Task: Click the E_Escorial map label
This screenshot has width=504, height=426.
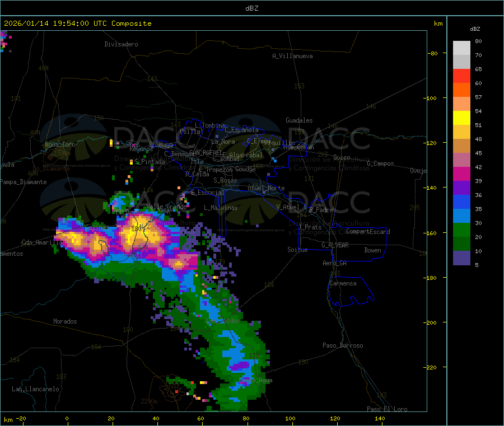Action: point(207,193)
